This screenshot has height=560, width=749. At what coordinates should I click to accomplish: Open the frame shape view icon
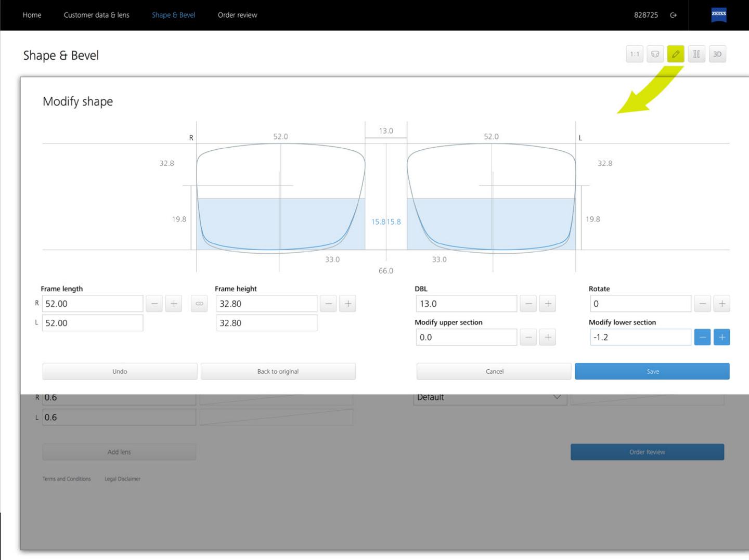click(655, 54)
